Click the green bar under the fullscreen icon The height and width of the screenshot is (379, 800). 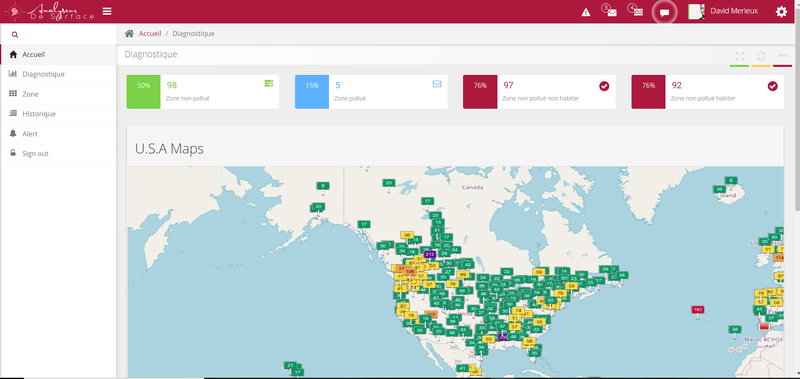pyautogui.click(x=739, y=66)
